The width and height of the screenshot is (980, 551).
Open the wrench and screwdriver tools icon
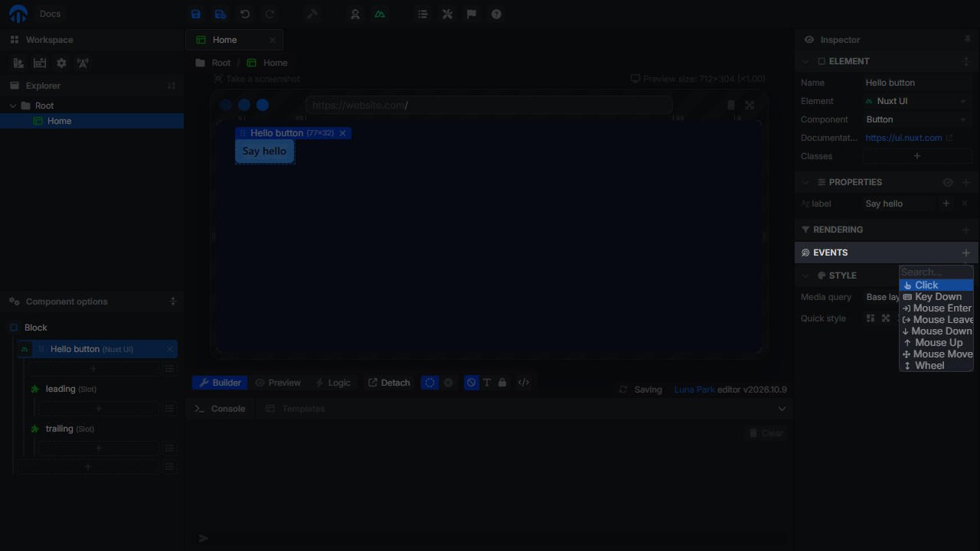[x=447, y=14]
